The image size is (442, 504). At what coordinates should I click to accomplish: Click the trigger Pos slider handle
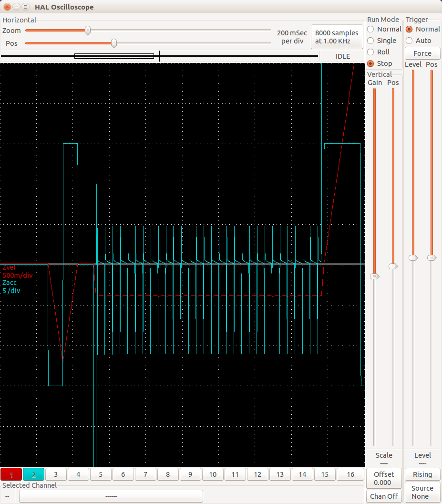(432, 258)
